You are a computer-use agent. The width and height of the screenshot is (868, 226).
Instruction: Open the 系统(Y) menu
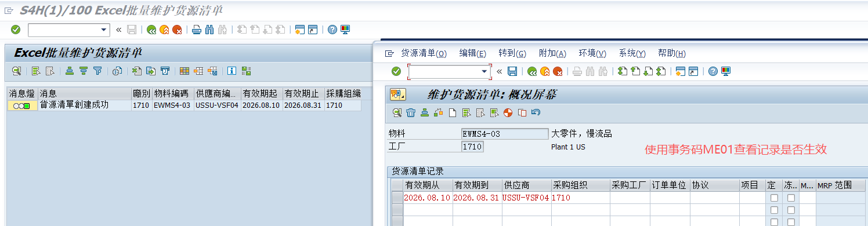pos(632,53)
